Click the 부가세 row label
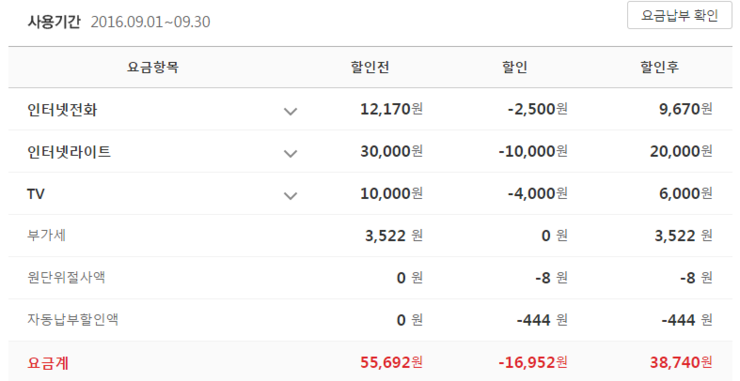Image resolution: width=740 pixels, height=381 pixels. coord(46,235)
